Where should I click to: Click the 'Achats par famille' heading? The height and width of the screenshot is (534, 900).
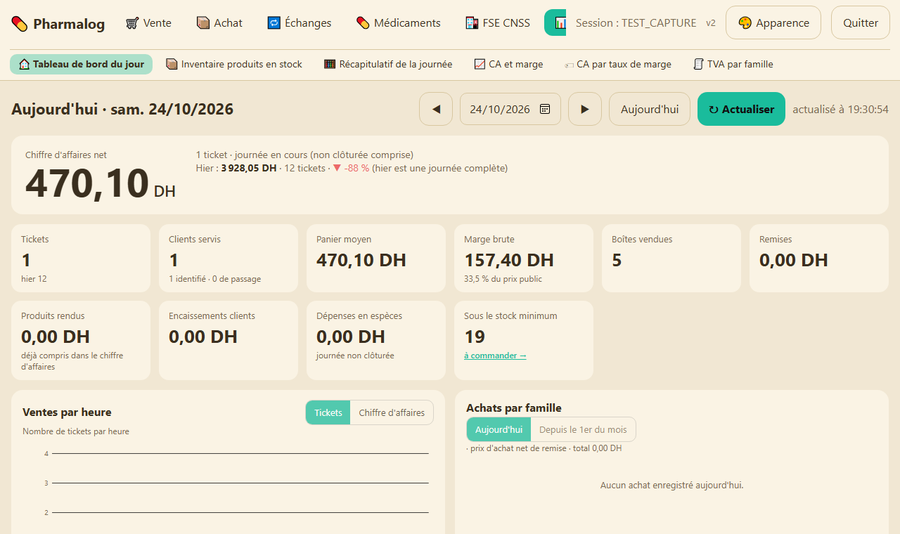coord(514,408)
